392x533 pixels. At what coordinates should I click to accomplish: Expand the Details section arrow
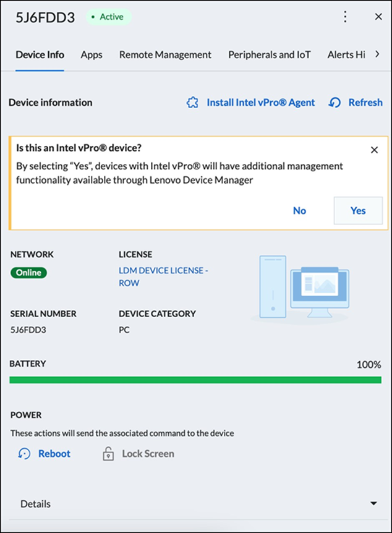[x=373, y=503]
